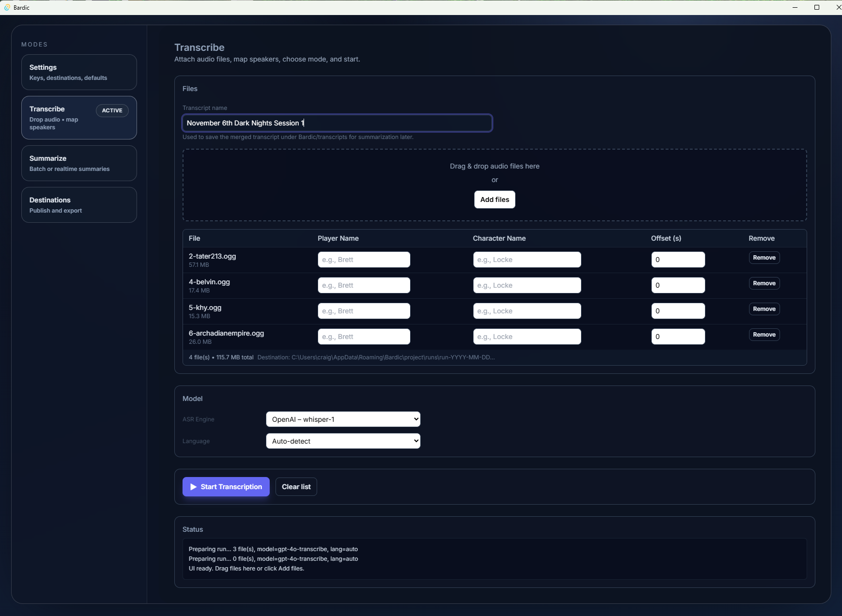This screenshot has height=616, width=842.
Task: Click the 'Used to save the merged transcript' hint
Action: click(x=298, y=137)
